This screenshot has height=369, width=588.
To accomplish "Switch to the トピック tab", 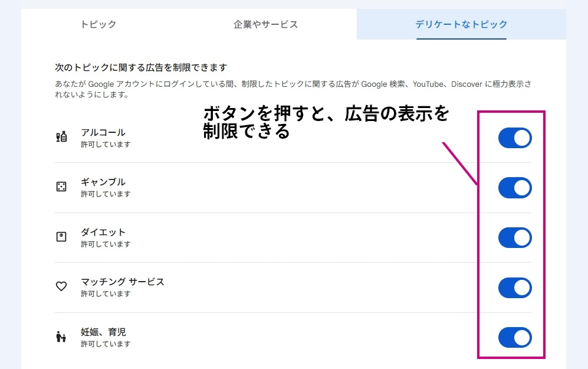I will 98,24.
